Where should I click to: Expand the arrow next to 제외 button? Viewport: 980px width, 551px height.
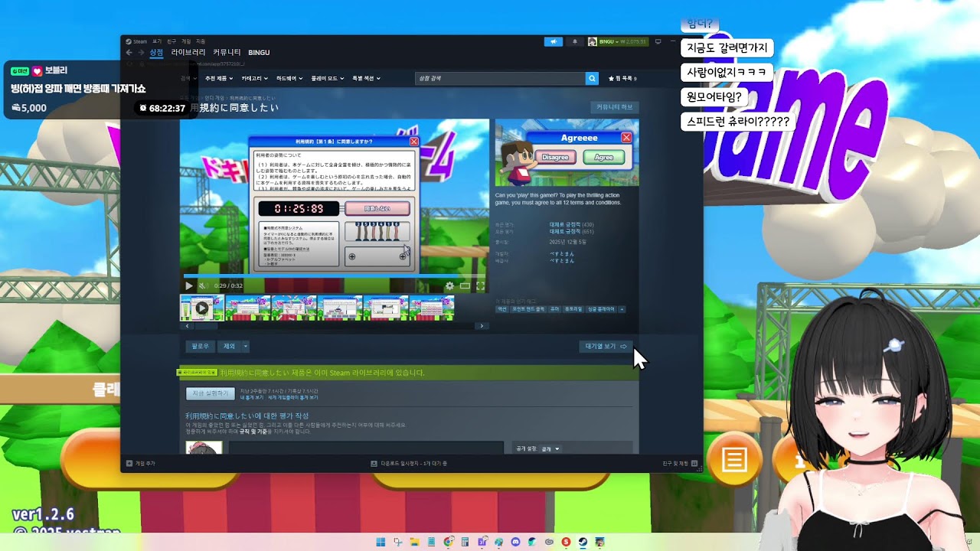click(x=246, y=347)
